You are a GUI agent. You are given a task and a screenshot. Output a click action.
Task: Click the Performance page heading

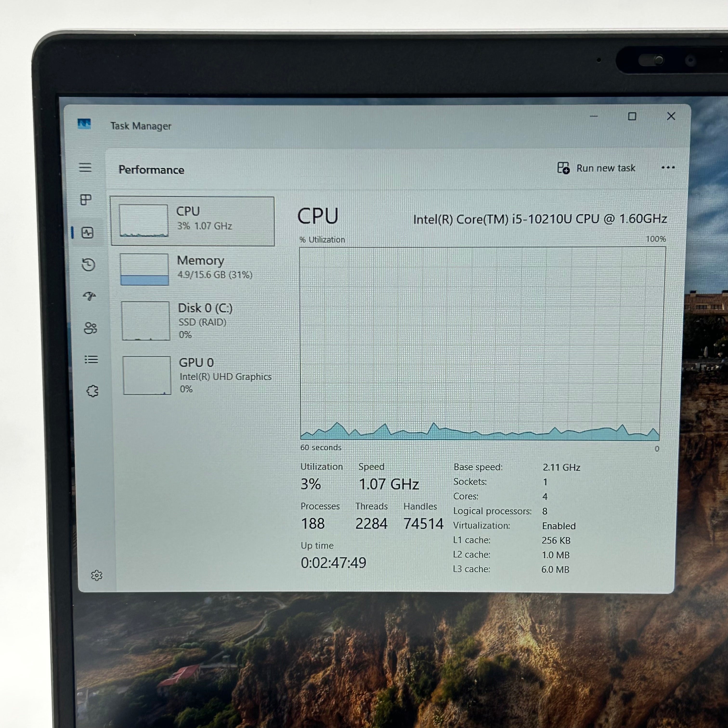(151, 169)
